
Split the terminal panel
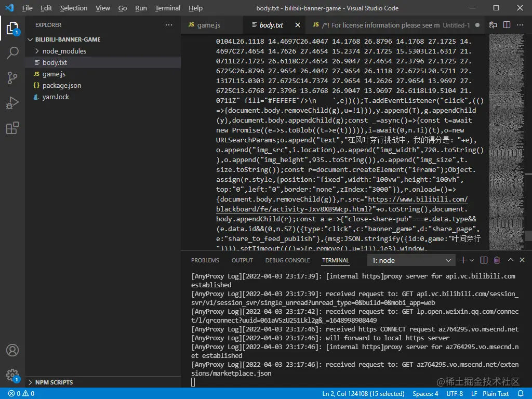coord(484,260)
